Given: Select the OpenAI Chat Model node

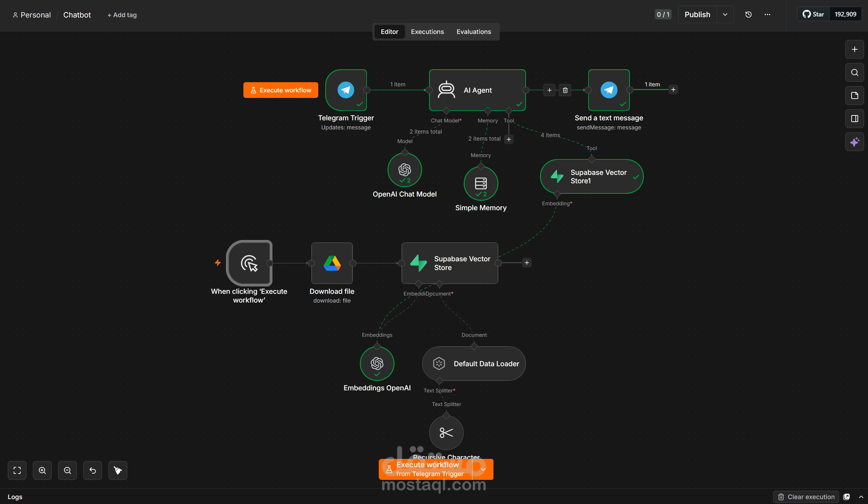Looking at the screenshot, I should (x=405, y=170).
